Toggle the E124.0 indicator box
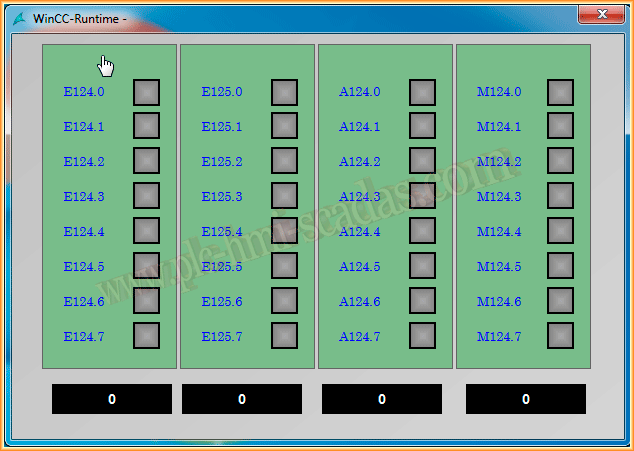The height and width of the screenshot is (451, 634). tap(147, 92)
